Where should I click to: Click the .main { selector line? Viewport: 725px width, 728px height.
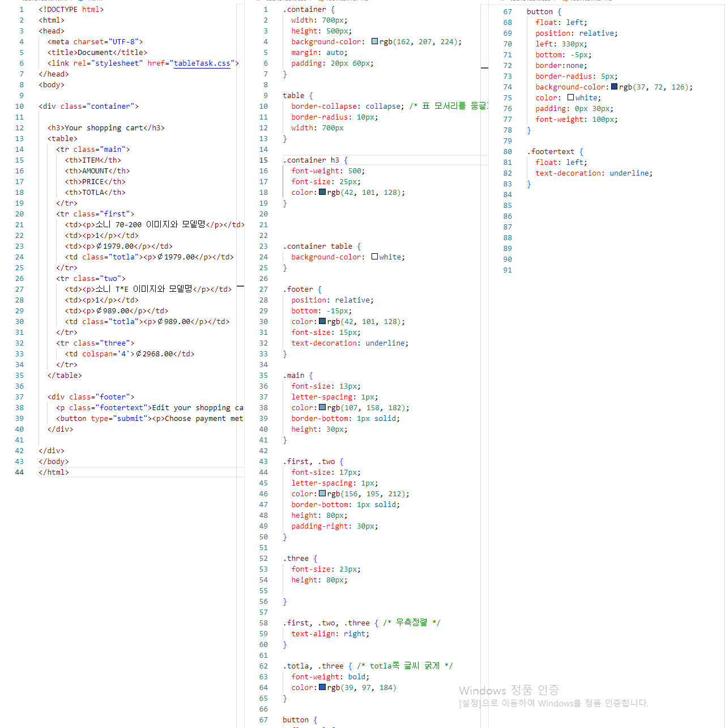(x=298, y=376)
